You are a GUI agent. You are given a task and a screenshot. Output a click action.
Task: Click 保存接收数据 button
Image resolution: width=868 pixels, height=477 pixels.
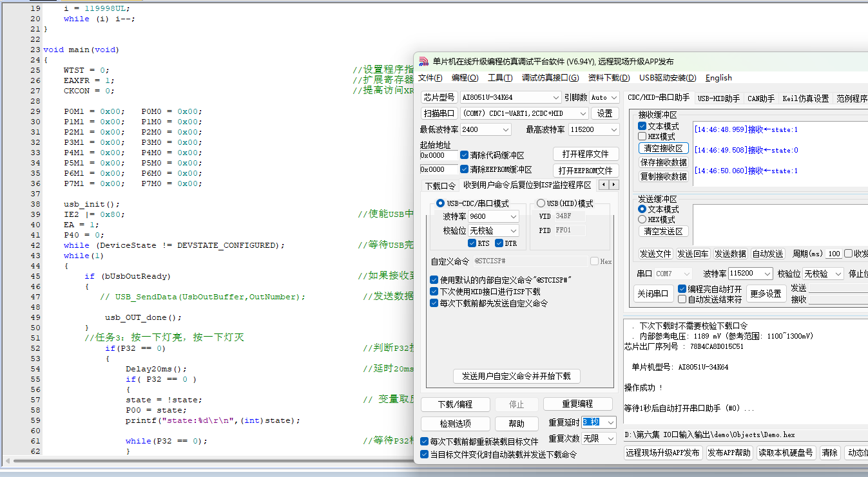[x=663, y=162]
